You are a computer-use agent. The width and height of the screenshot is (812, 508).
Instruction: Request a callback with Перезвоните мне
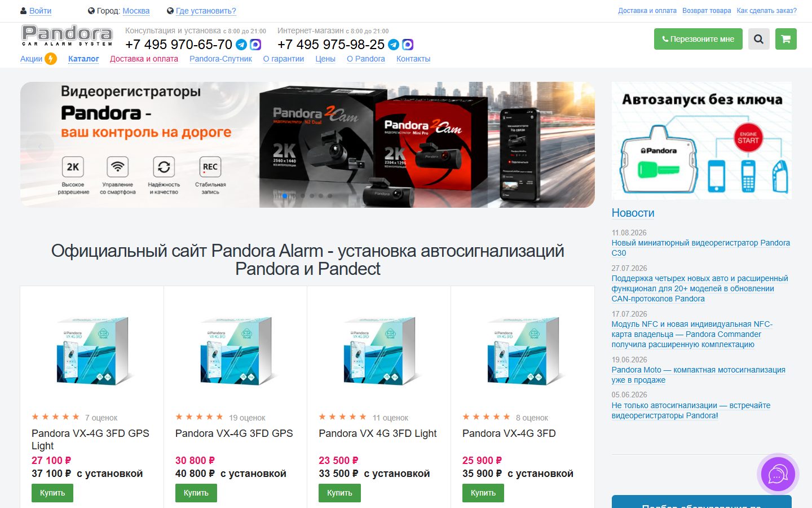pos(698,39)
